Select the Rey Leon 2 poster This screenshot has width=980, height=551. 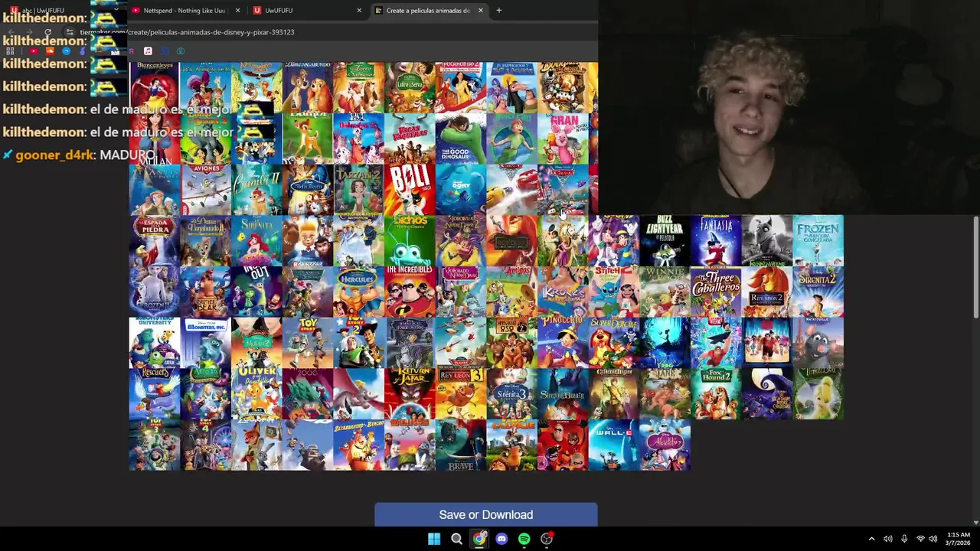tap(767, 292)
